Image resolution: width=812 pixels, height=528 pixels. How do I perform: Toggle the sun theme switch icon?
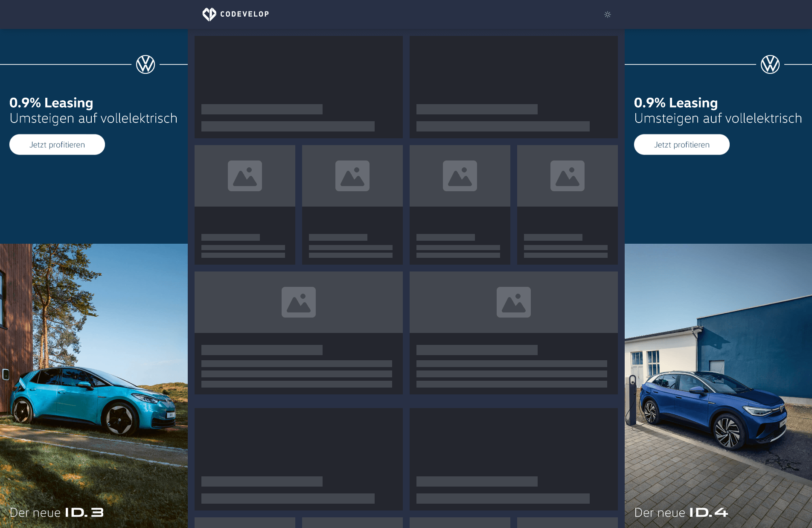608,15
